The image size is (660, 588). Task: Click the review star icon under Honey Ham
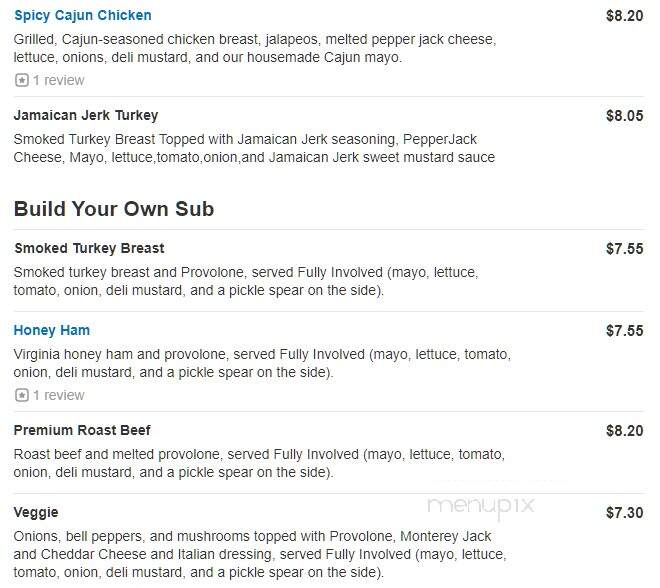point(21,395)
